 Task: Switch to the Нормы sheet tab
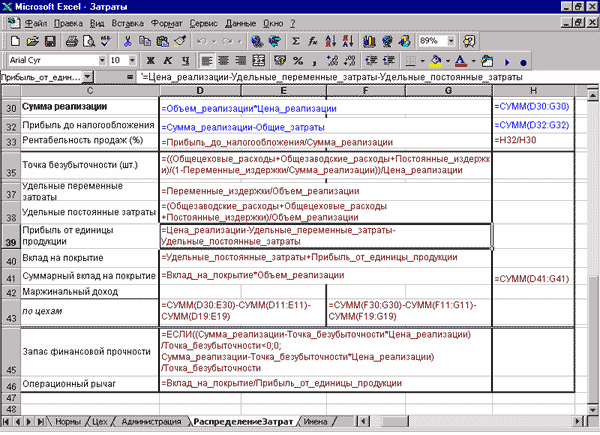[x=68, y=422]
